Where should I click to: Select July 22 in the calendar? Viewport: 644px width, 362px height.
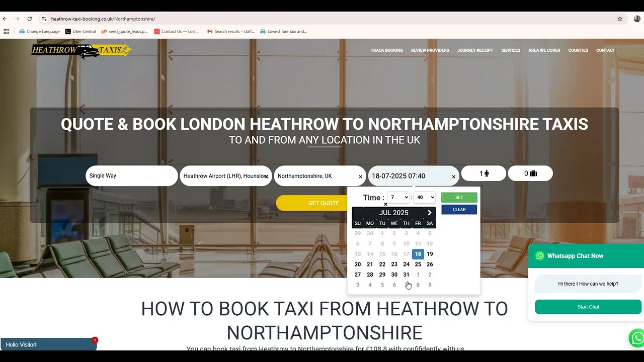[382, 264]
